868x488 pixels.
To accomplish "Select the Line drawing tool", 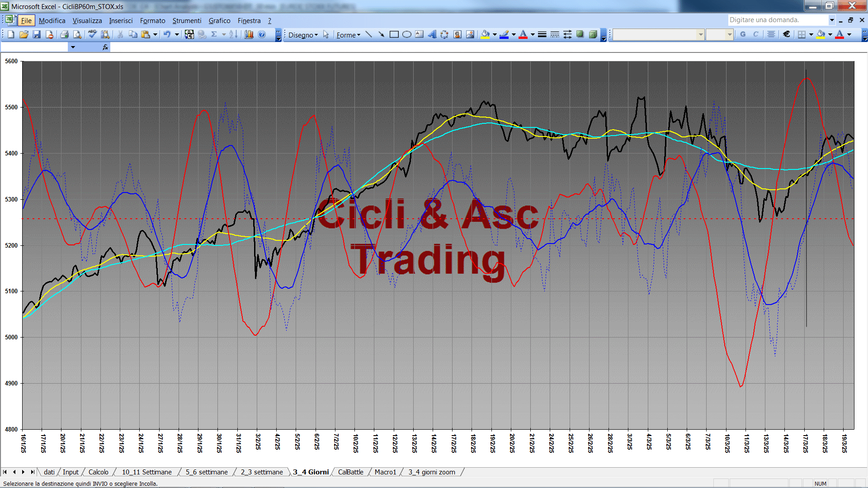I will tap(368, 34).
